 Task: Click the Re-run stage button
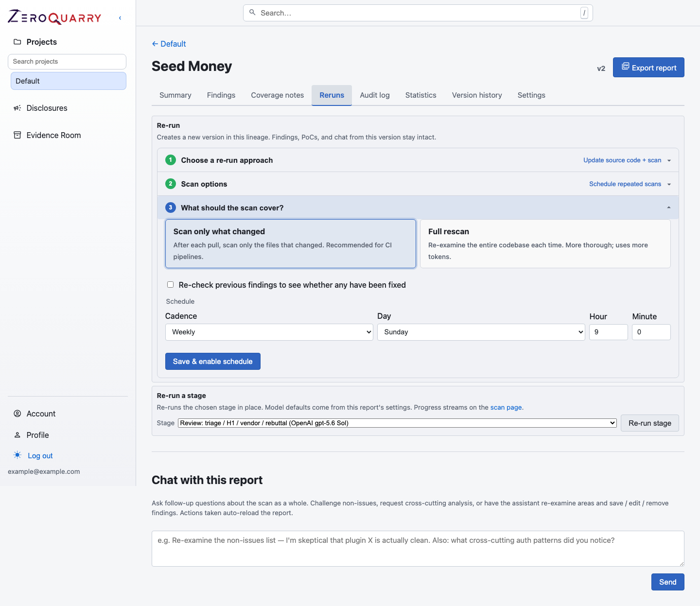pos(650,423)
